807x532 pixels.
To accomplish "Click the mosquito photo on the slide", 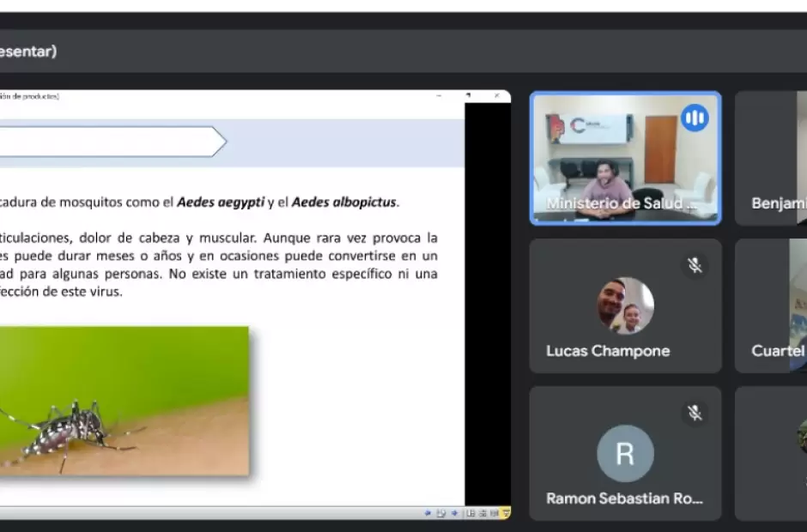I will (x=124, y=400).
